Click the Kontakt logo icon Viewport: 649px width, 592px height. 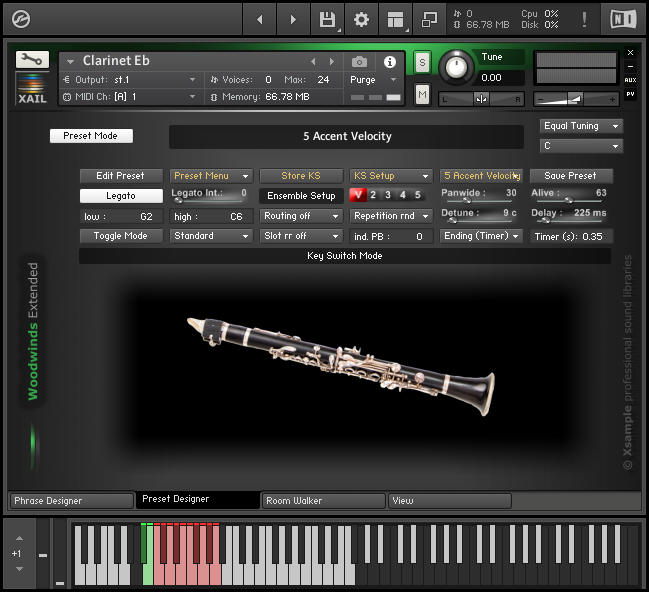click(21, 19)
